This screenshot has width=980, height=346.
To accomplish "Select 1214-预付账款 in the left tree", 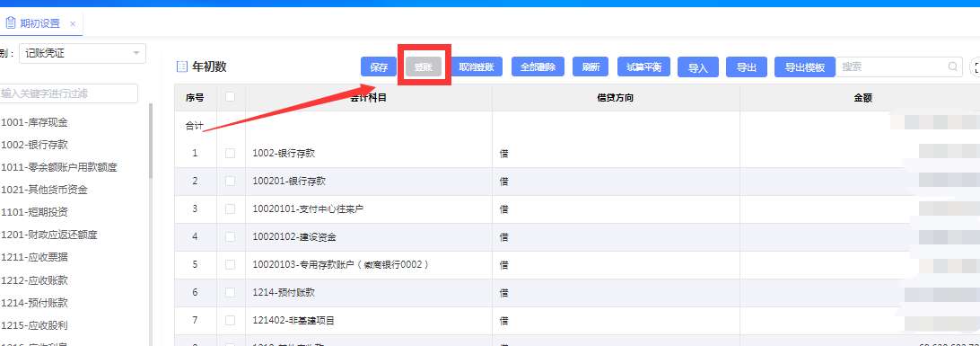I will click(34, 303).
